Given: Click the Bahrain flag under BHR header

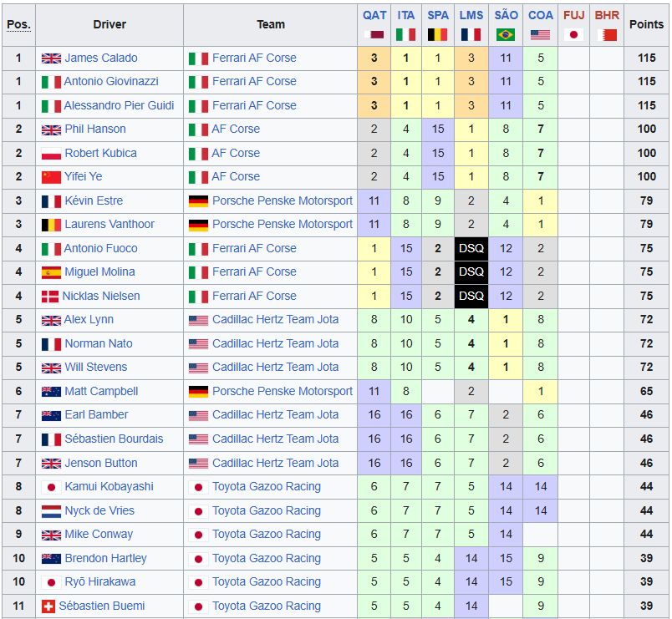Looking at the screenshot, I should 607,35.
